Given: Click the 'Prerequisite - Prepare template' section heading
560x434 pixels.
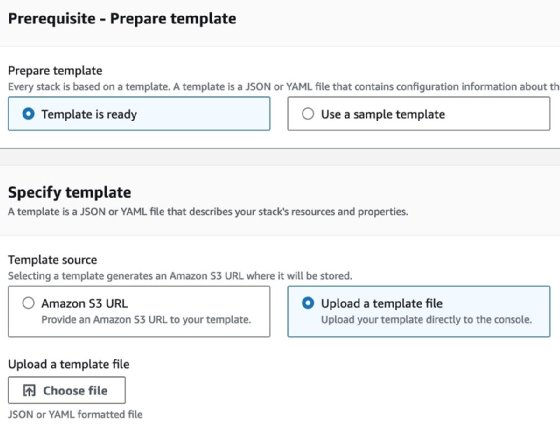Looking at the screenshot, I should tap(122, 19).
